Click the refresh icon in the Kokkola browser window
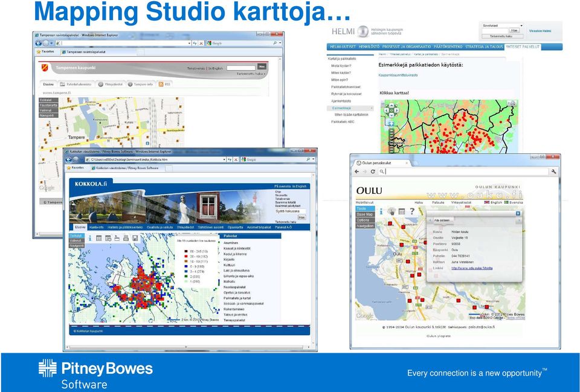The height and width of the screenshot is (392, 580). point(230,159)
